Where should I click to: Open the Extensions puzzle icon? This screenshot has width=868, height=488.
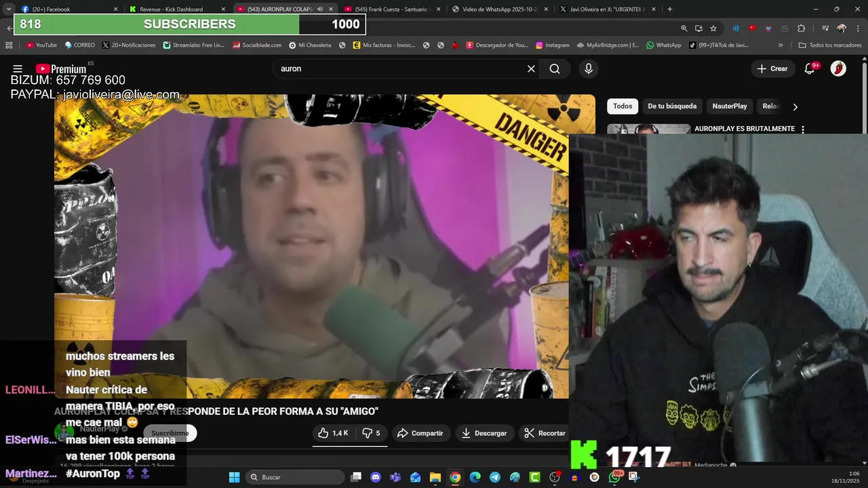(x=801, y=28)
